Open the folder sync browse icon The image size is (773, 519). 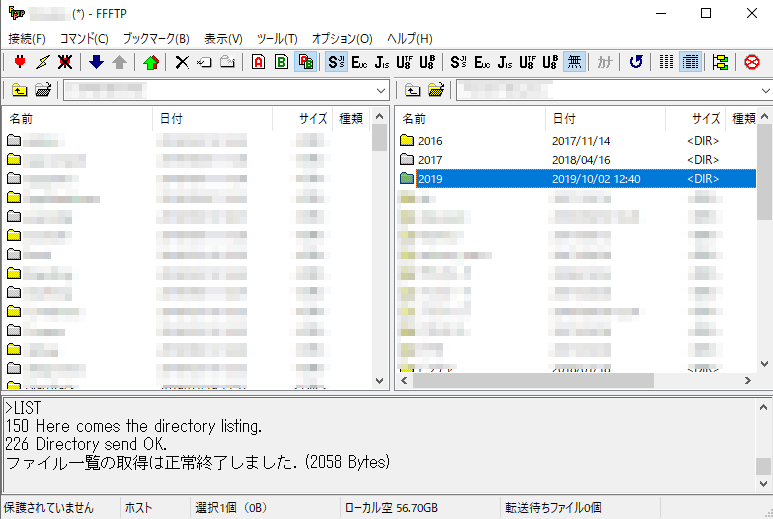pos(720,62)
